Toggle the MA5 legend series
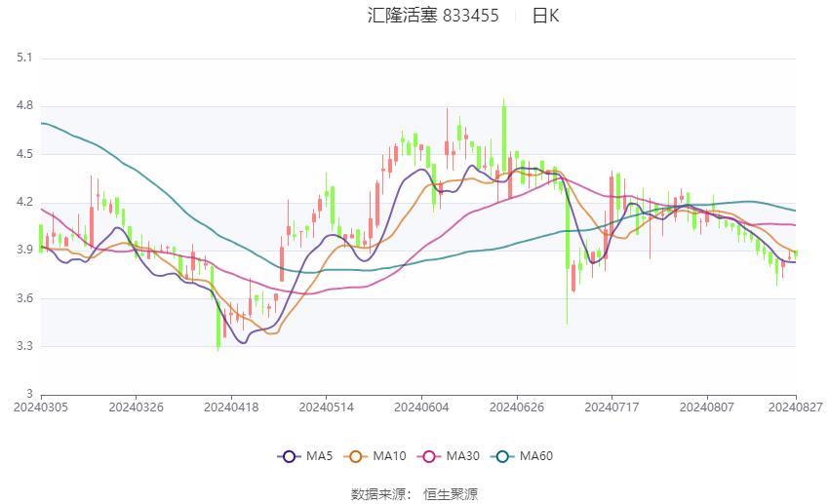 [305, 456]
